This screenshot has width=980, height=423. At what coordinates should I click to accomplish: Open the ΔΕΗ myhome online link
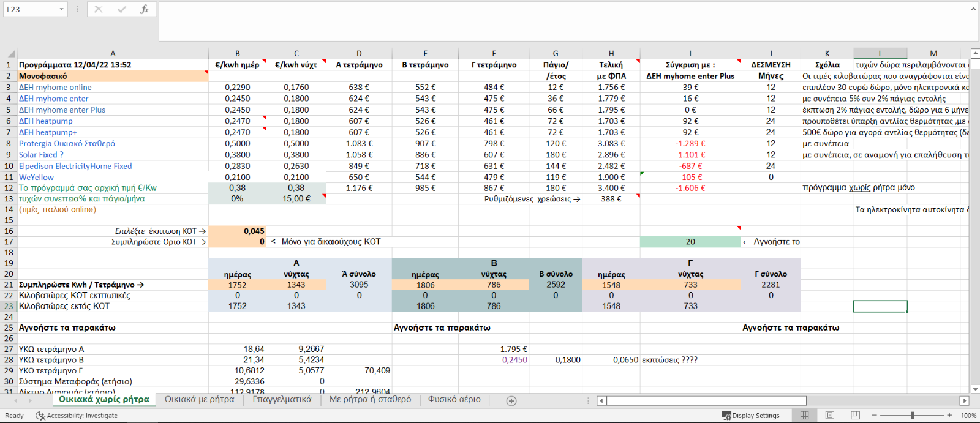(x=55, y=88)
